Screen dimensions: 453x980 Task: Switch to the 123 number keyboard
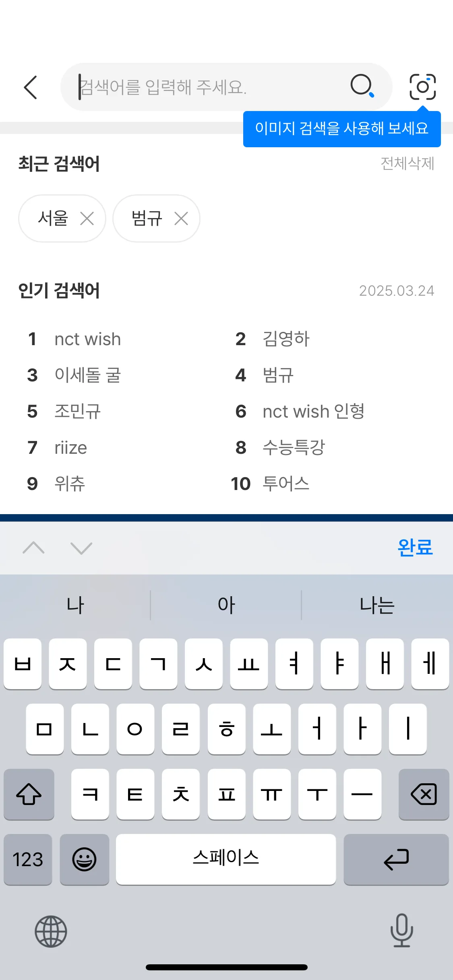point(28,859)
